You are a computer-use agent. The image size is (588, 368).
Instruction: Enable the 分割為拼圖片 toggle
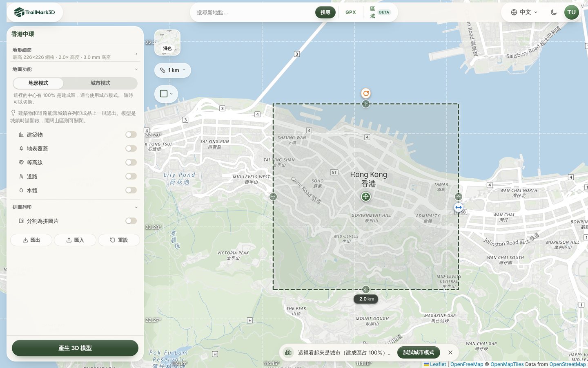131,221
